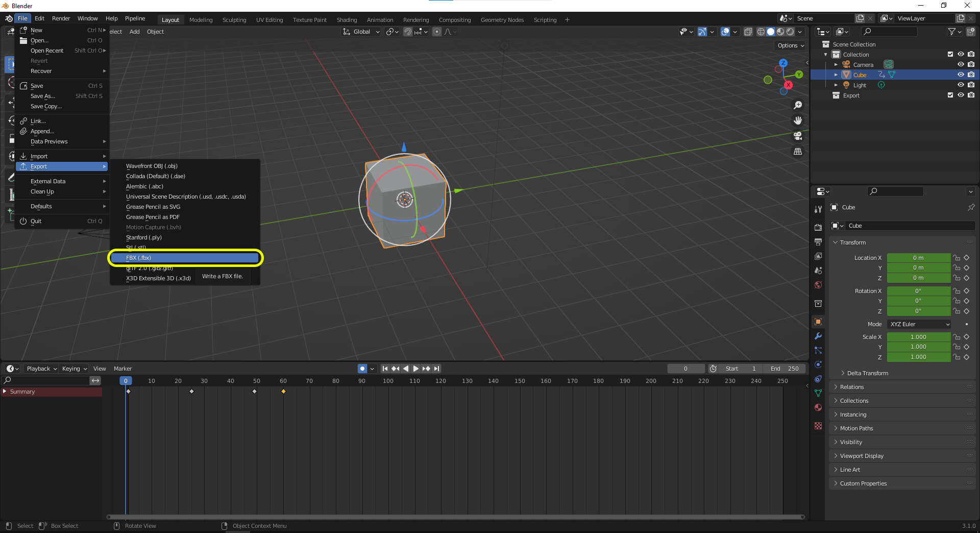Image resolution: width=980 pixels, height=533 pixels.
Task: Hide the Cube in outliner
Action: (961, 75)
